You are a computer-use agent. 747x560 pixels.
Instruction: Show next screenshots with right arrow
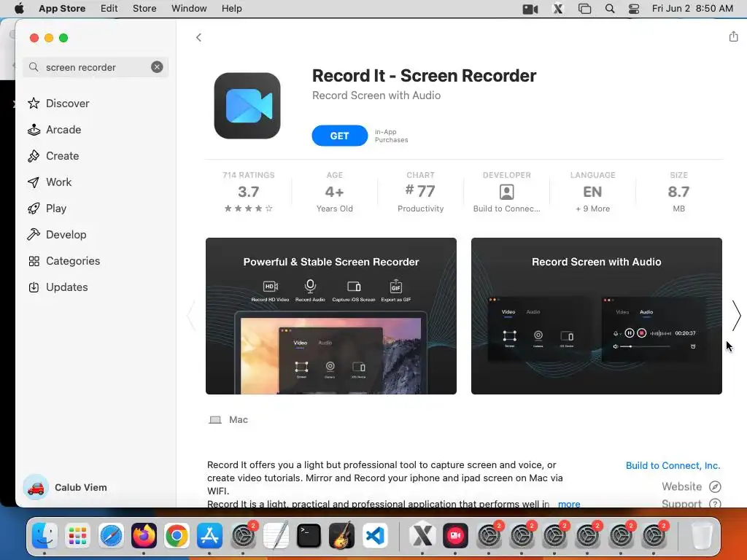(737, 316)
